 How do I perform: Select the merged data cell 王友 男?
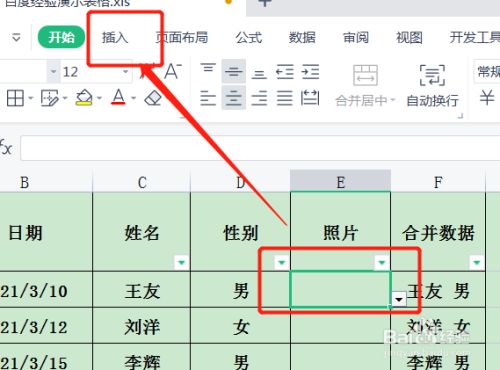[x=438, y=289]
